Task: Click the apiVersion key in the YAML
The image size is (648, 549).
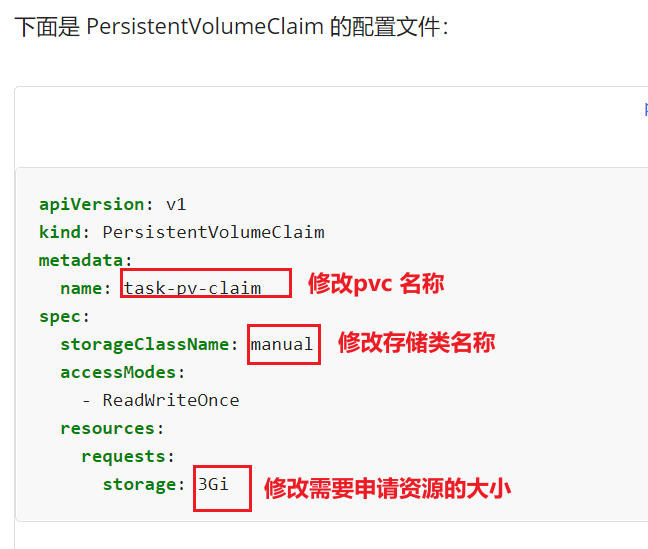Action: [91, 205]
